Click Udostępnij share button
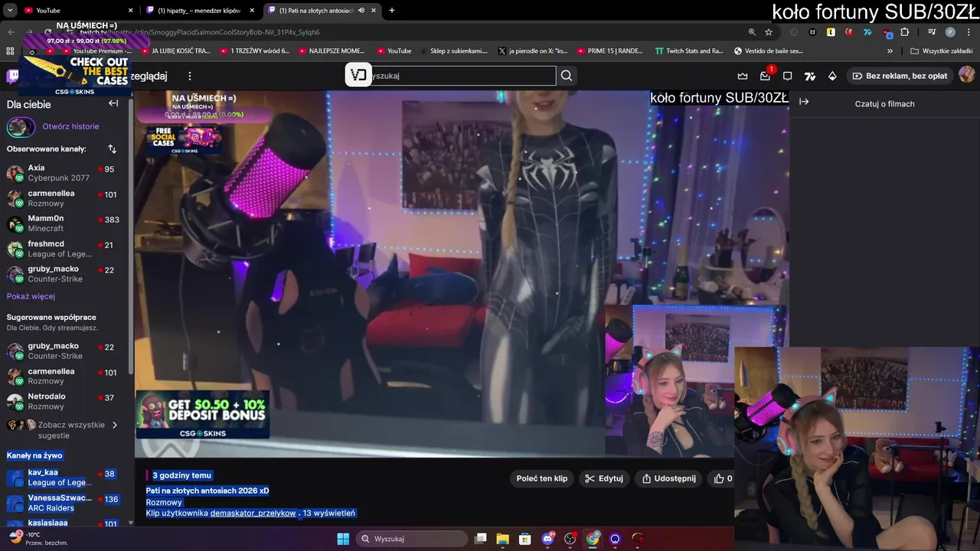Image resolution: width=980 pixels, height=551 pixels. point(669,478)
